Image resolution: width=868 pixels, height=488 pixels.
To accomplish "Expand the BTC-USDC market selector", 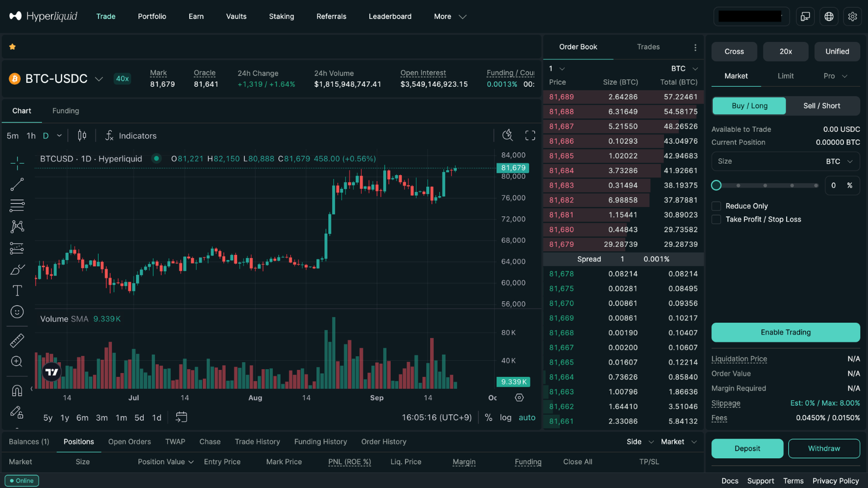I will pos(99,79).
